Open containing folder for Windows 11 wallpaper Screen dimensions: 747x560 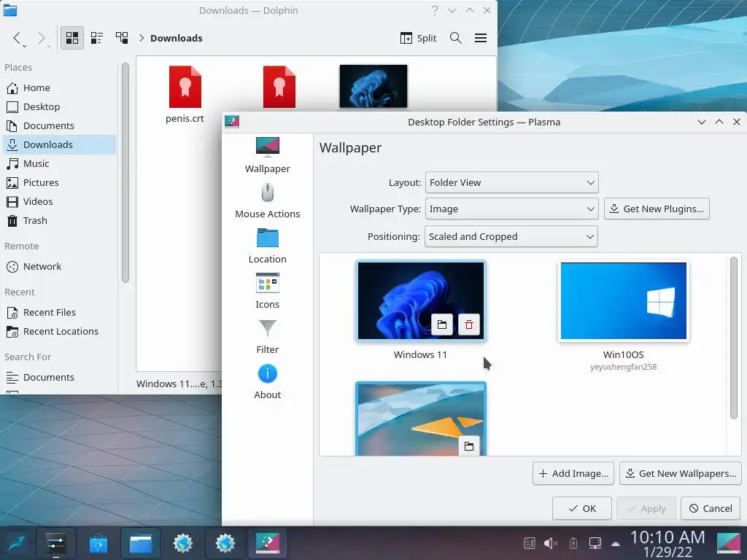442,324
